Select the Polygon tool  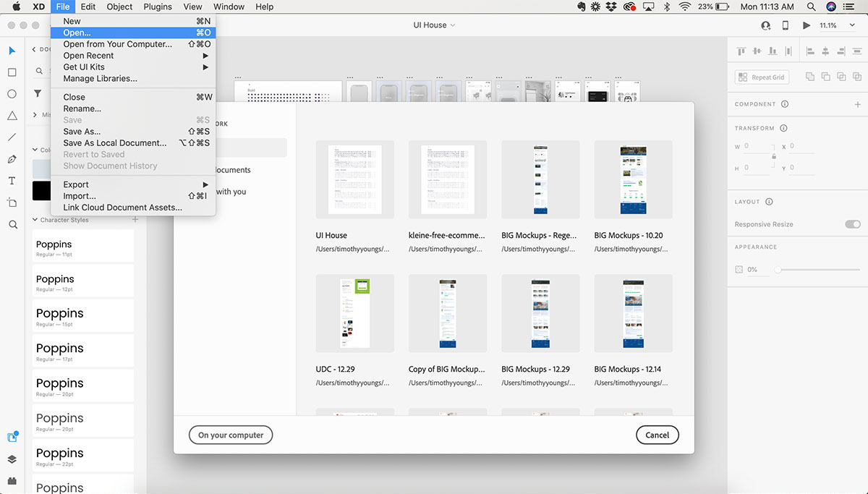coord(12,116)
